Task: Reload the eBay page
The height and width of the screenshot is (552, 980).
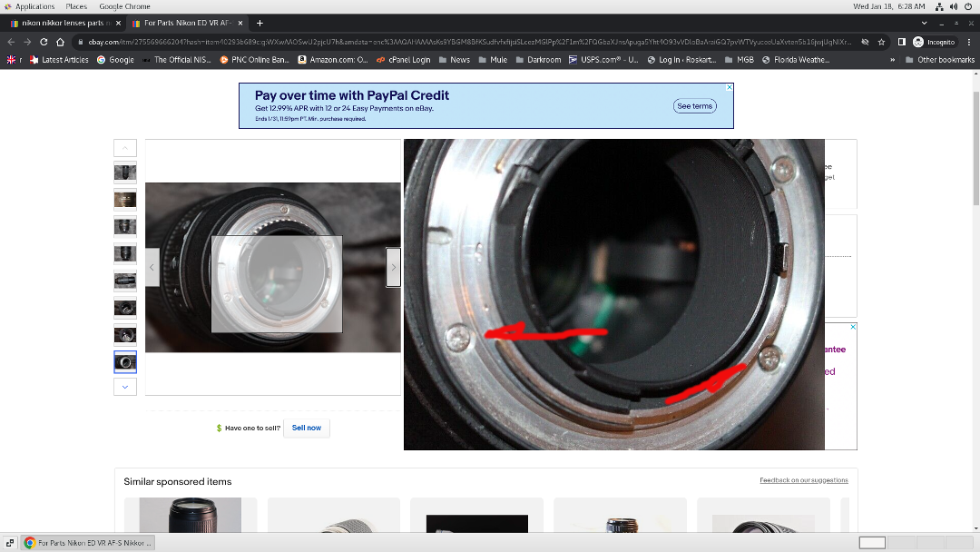Action: point(44,42)
